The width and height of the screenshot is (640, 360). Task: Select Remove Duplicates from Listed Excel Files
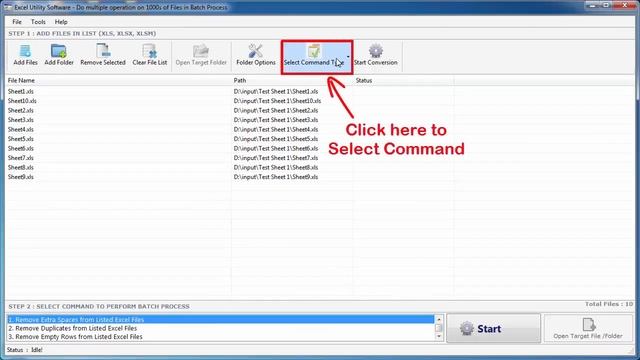pos(221,328)
